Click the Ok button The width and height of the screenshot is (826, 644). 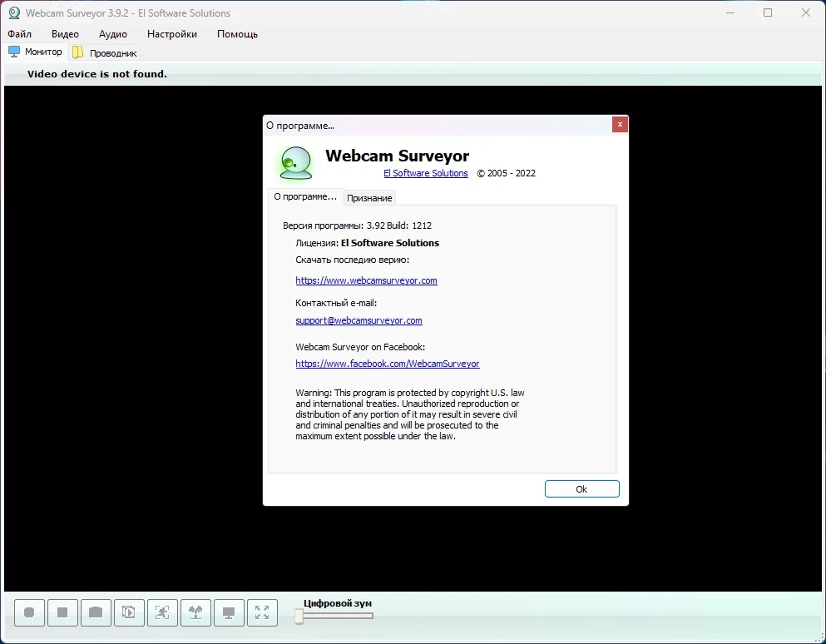tap(581, 489)
